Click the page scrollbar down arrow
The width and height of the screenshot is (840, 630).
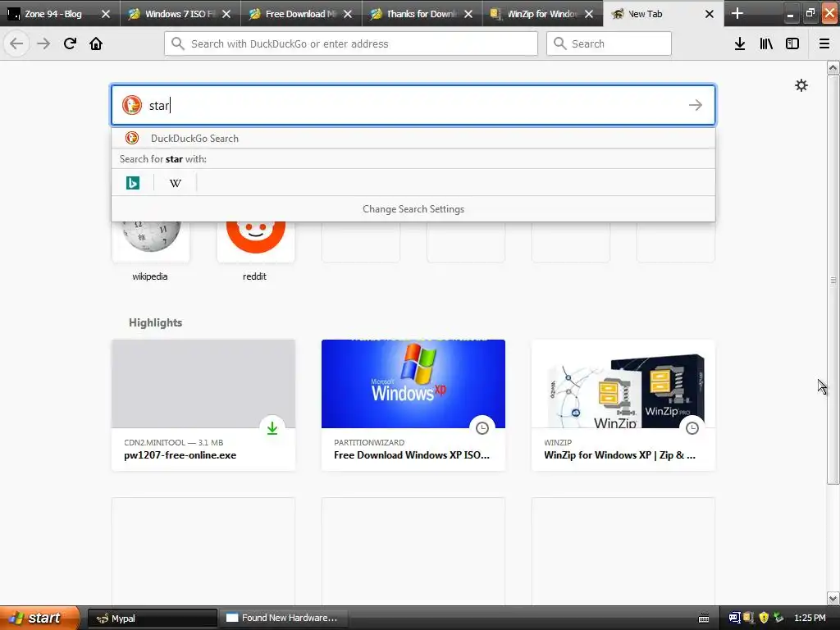(833, 598)
